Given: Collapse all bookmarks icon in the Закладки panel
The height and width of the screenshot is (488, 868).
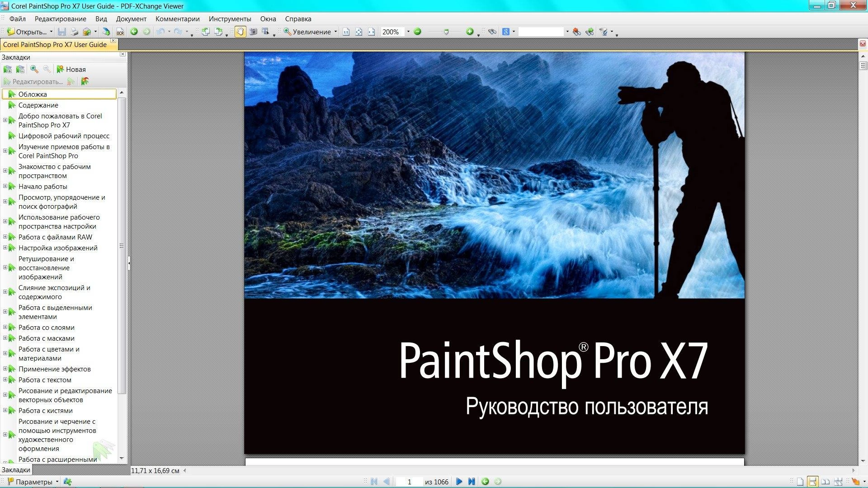Looking at the screenshot, I should (x=20, y=69).
